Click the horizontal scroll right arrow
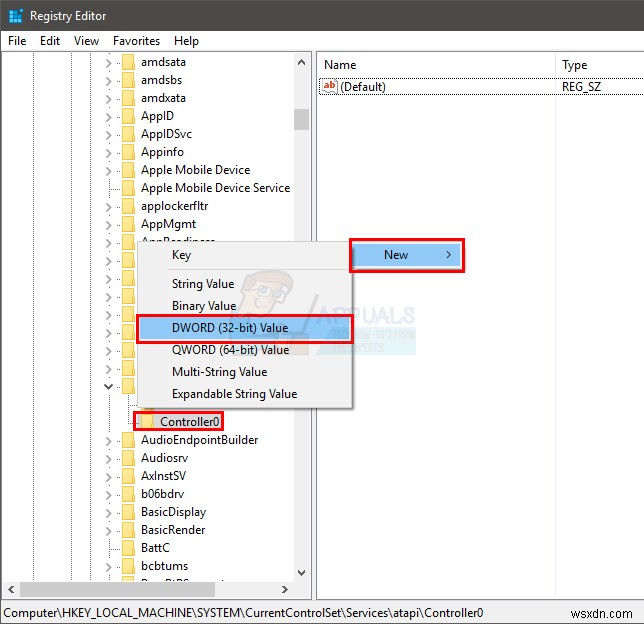Screen dimensions: 644x624 285,589
